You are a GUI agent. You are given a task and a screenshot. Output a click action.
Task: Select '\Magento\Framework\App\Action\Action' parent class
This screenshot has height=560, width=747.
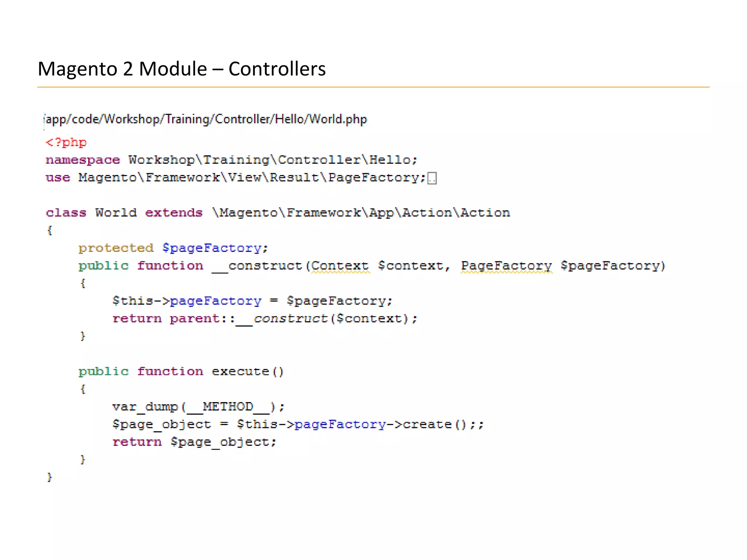pyautogui.click(x=361, y=213)
